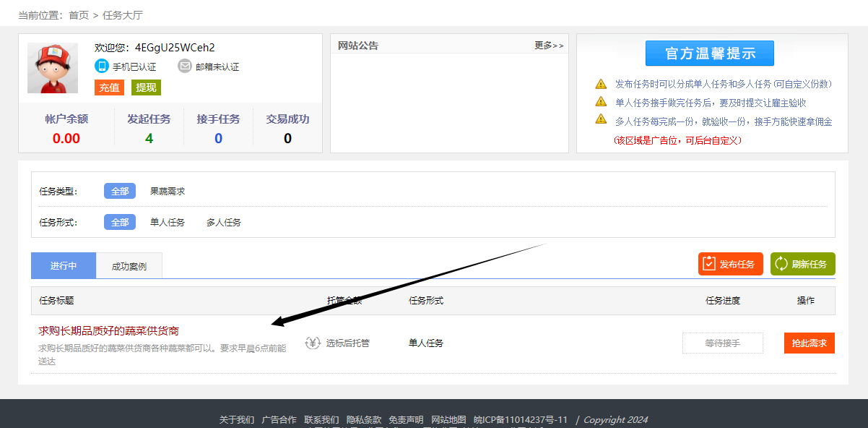Open the 提现 withdraw button
This screenshot has width=868, height=428.
[x=146, y=87]
